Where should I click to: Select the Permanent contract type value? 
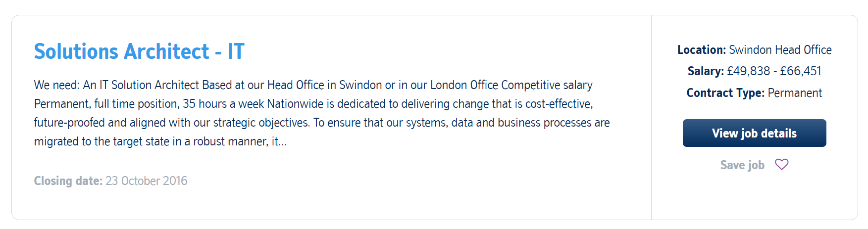(x=795, y=93)
